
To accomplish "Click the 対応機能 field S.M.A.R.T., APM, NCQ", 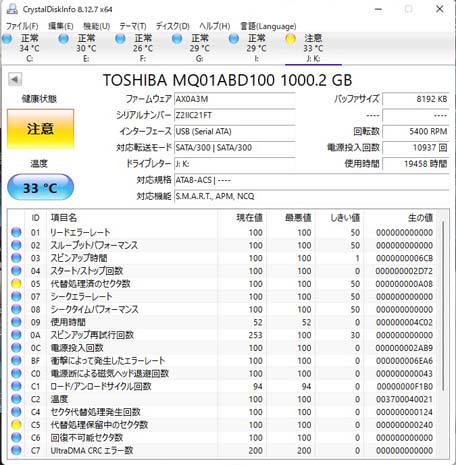I will click(x=312, y=196).
